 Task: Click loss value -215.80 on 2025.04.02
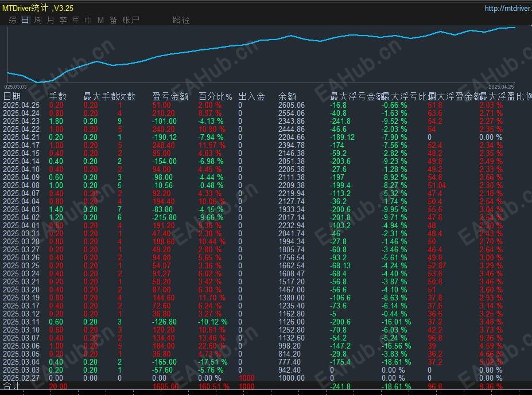pyautogui.click(x=164, y=217)
